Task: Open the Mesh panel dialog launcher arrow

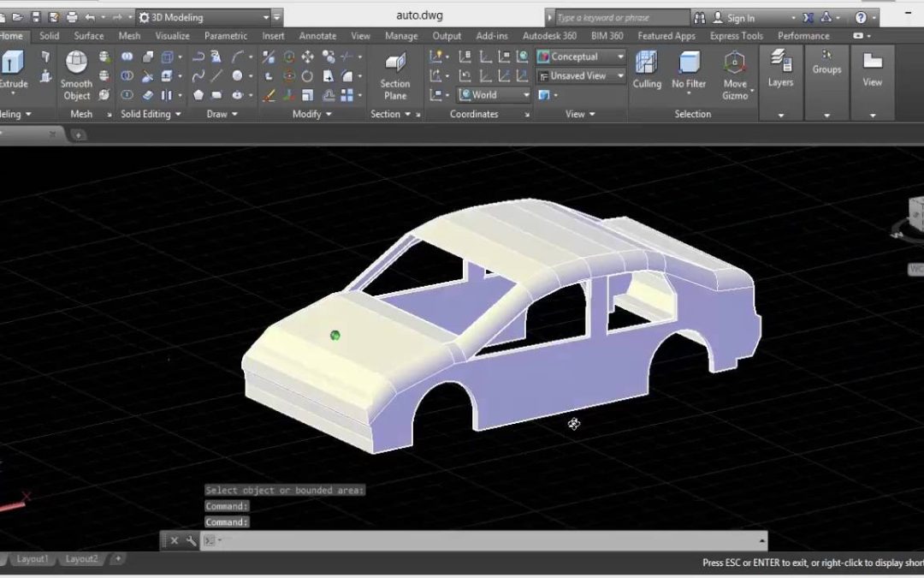Action: pyautogui.click(x=109, y=115)
